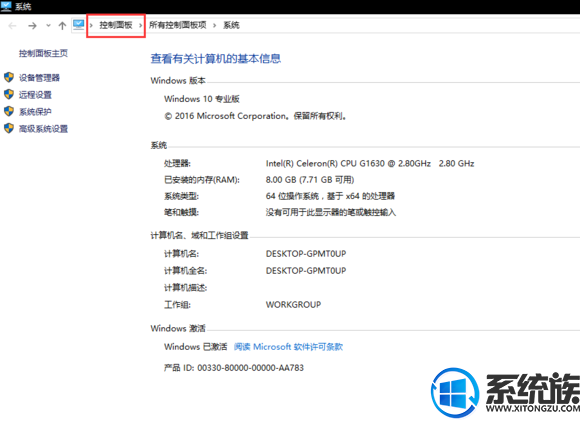
Task: Click processor value Intel(R) Celeron(R) CPU G1630
Action: pos(370,163)
